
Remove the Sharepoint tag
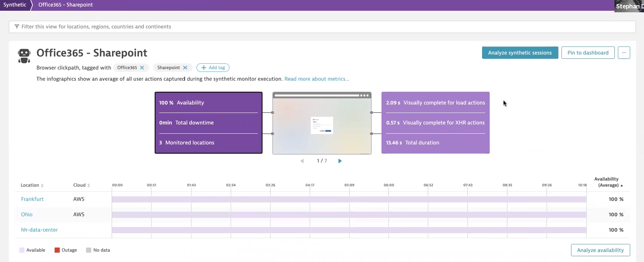coord(185,68)
